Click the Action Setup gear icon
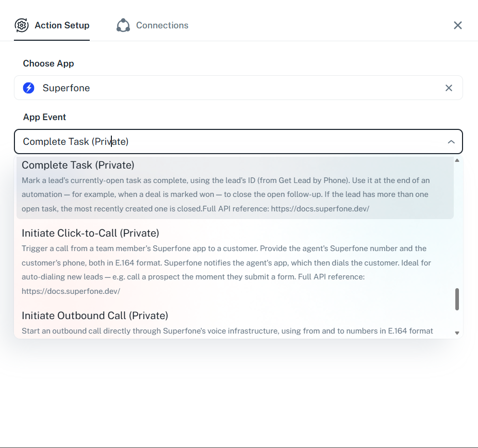 (x=22, y=25)
